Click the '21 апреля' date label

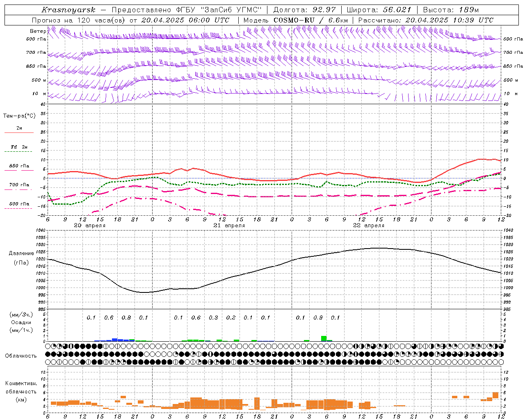point(229,226)
